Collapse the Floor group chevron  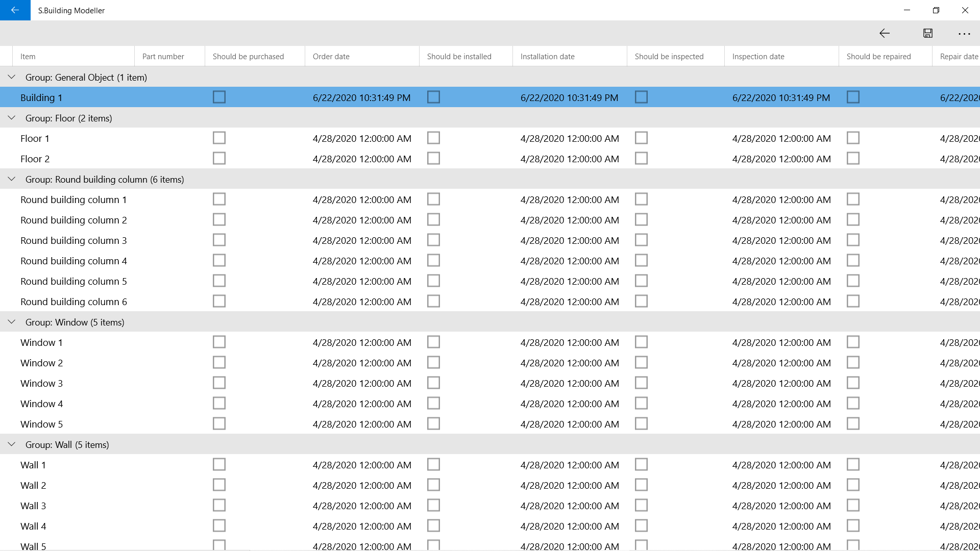point(12,118)
